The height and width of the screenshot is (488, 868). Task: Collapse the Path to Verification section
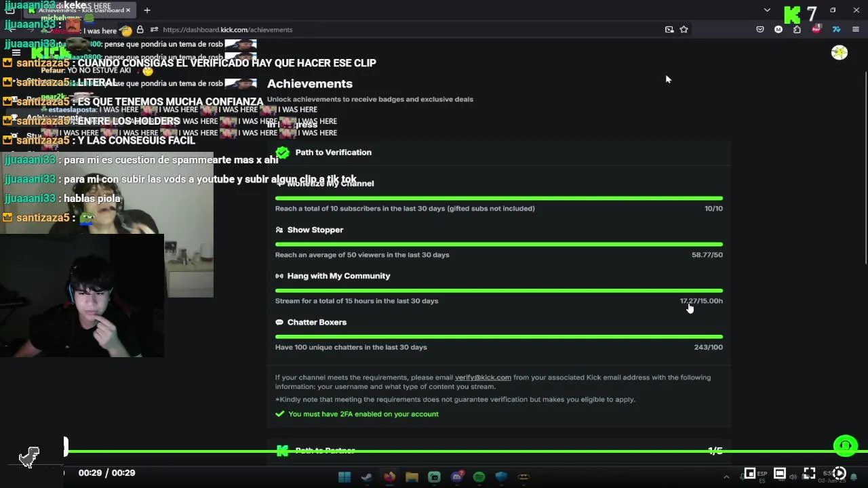pos(499,152)
